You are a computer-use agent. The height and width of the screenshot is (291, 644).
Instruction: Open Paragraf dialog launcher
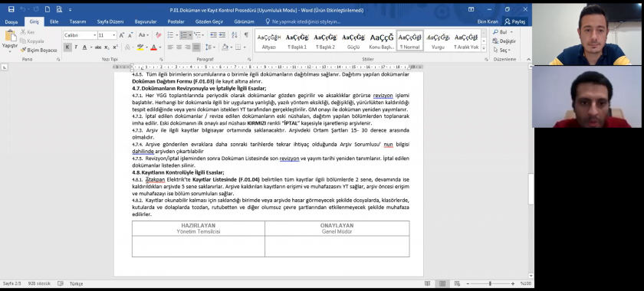[x=249, y=60]
